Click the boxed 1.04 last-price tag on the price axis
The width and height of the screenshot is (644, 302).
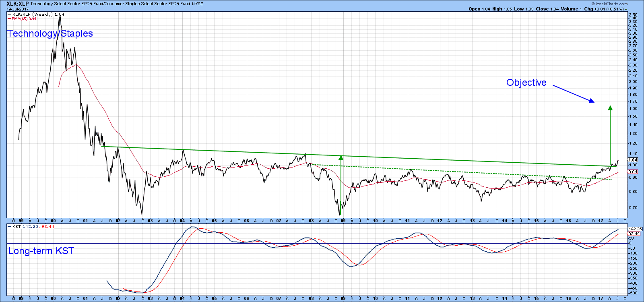pyautogui.click(x=633, y=160)
